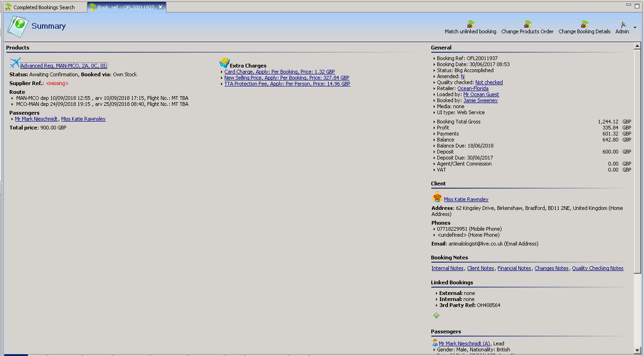Click the Status: Bkg Accomplished line
Viewport: 644px width, 356px height.
click(x=465, y=71)
